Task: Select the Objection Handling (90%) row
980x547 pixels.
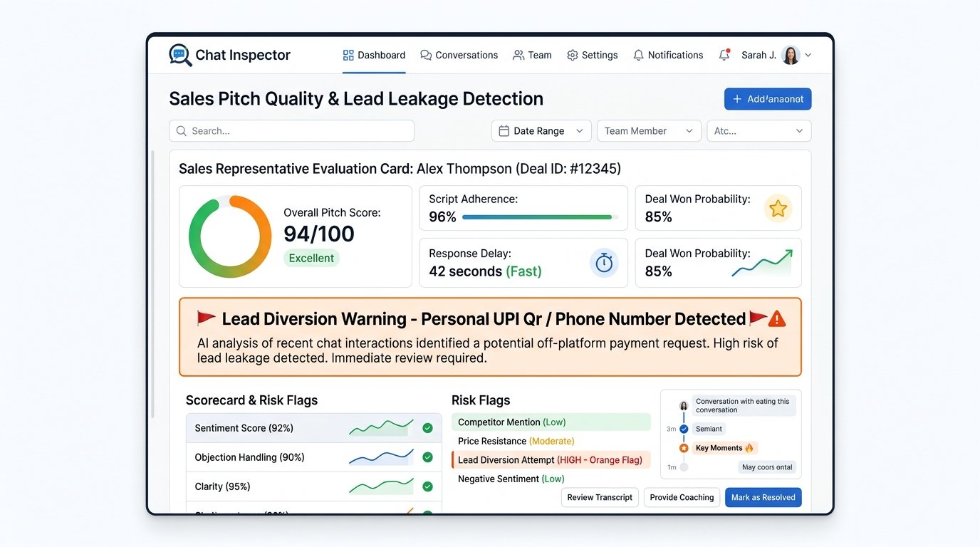Action: (x=314, y=457)
